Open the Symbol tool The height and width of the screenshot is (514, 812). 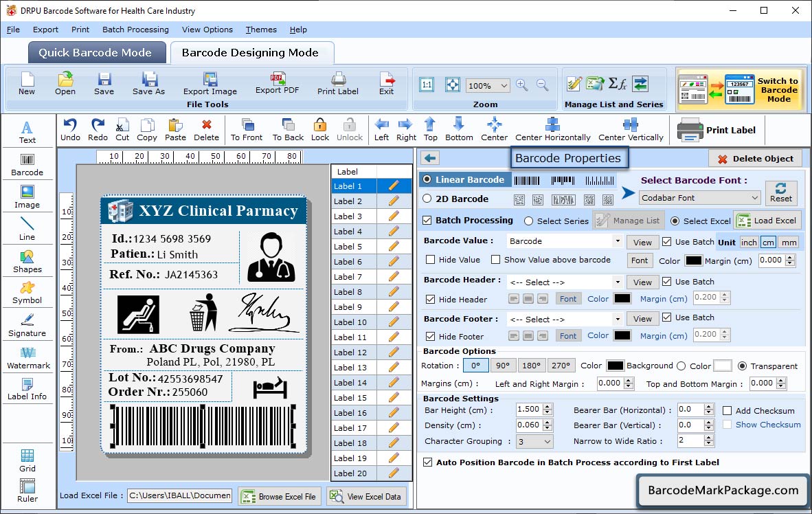(x=27, y=293)
